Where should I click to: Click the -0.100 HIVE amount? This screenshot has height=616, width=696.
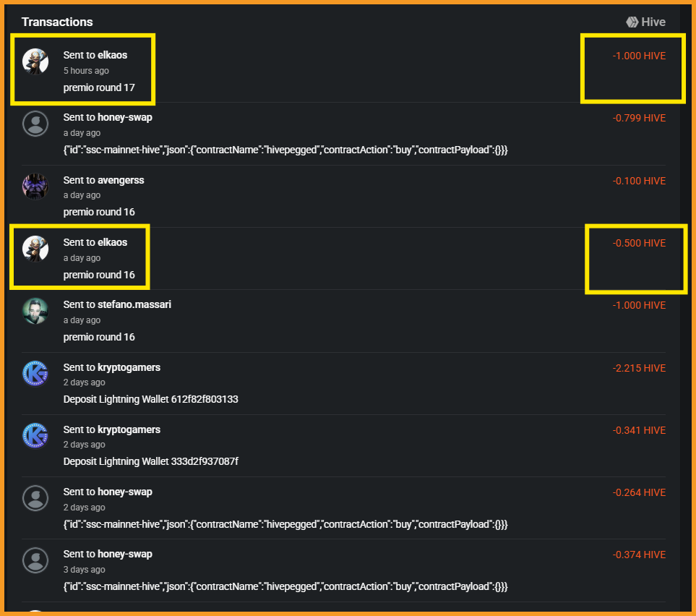click(x=639, y=181)
